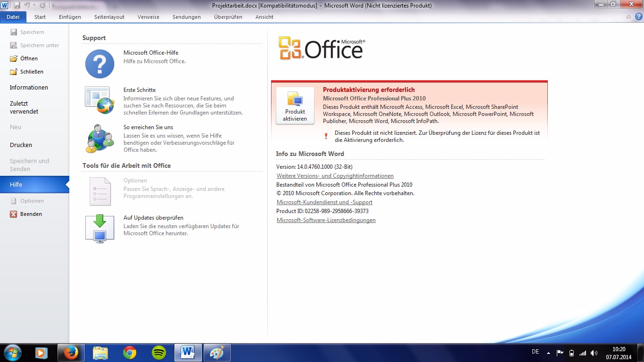Viewport: 644px width, 362px height.
Task: Click the battery tray icon
Action: pyautogui.click(x=571, y=353)
